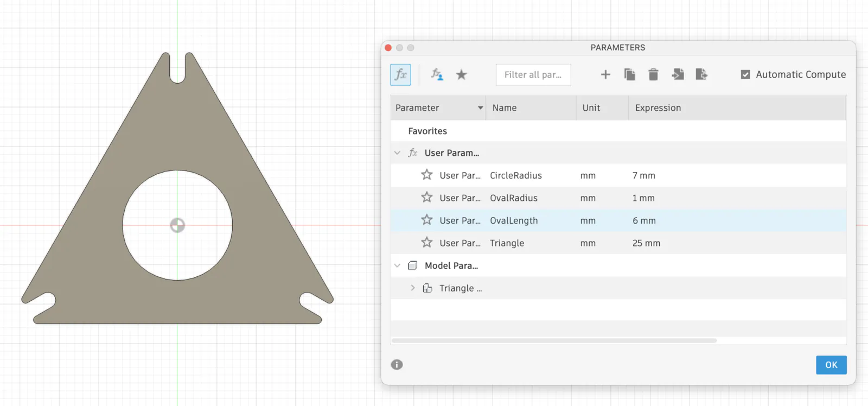Export parameters using the export icon

[701, 74]
